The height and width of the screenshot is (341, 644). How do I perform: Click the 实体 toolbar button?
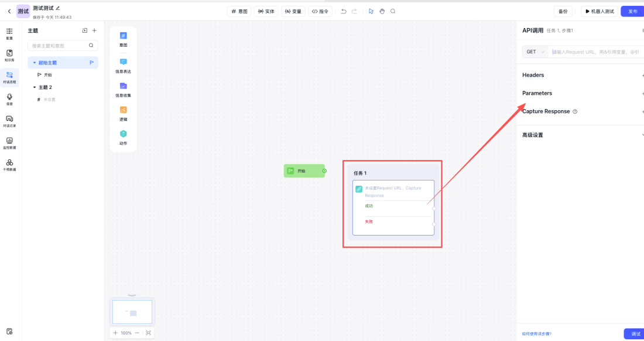point(266,11)
